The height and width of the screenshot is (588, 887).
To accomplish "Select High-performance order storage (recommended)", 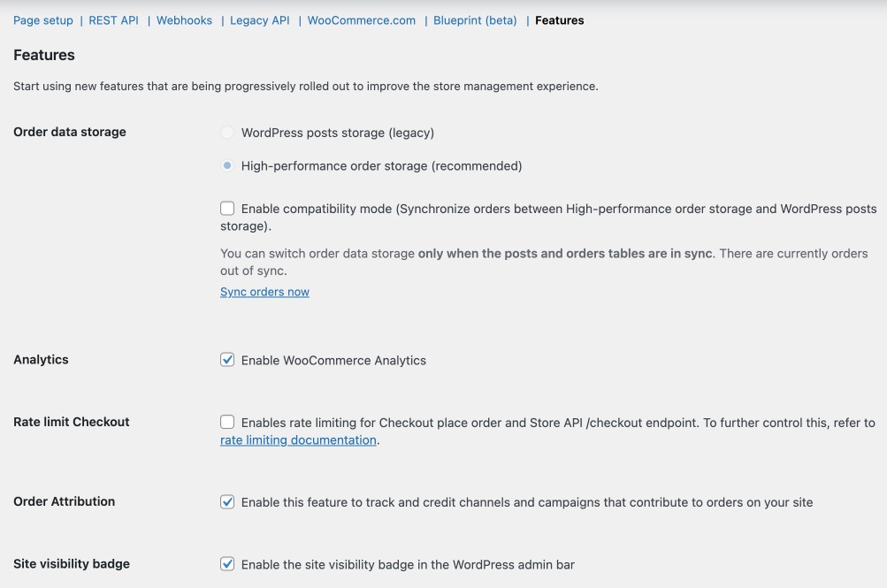I will [x=227, y=165].
